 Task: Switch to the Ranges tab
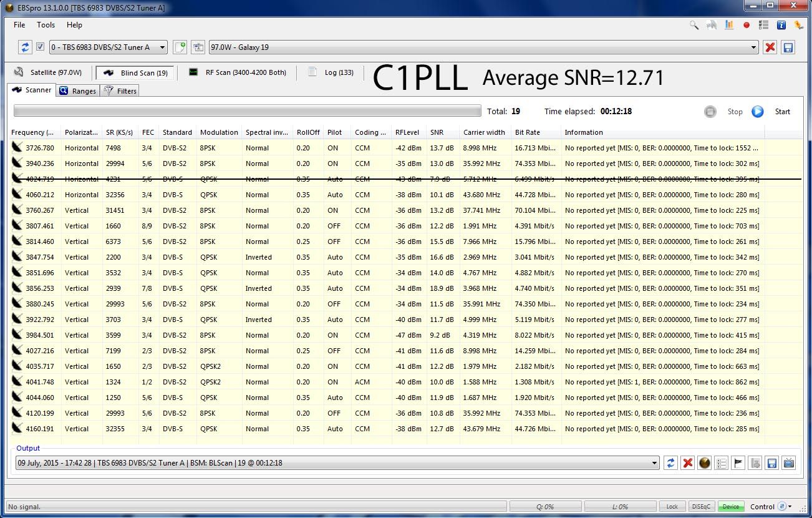click(78, 91)
